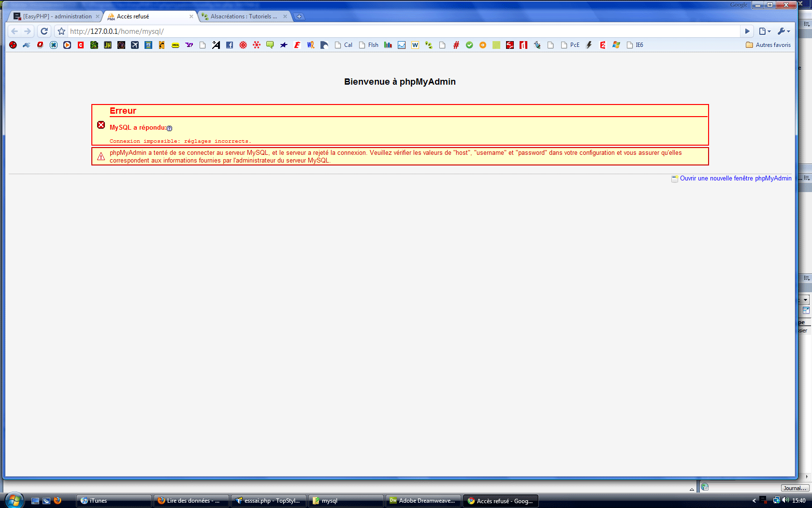
Task: Go back with the browser back arrow
Action: point(14,31)
